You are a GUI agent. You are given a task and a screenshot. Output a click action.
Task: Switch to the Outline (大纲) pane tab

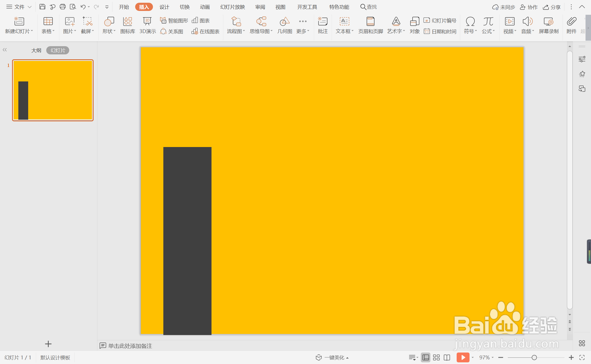point(36,50)
